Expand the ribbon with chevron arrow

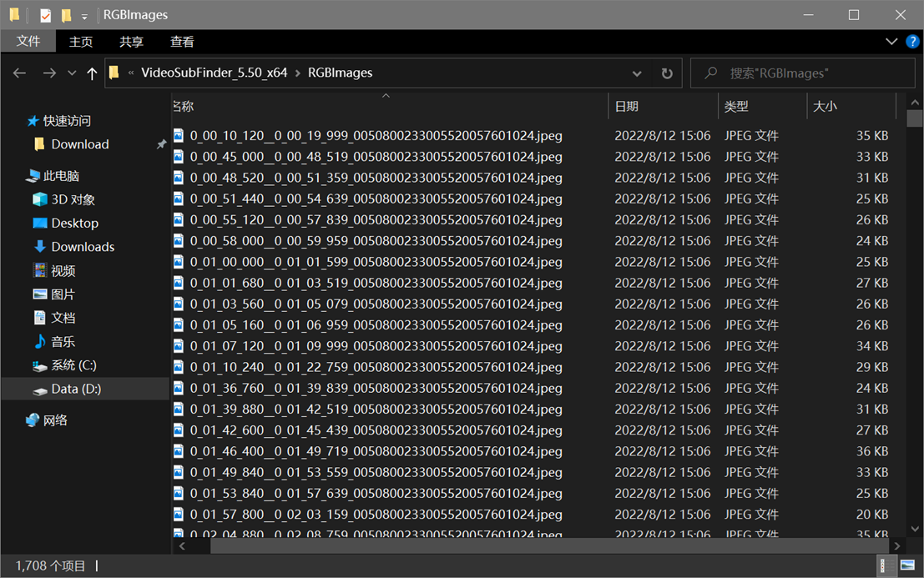coord(891,41)
